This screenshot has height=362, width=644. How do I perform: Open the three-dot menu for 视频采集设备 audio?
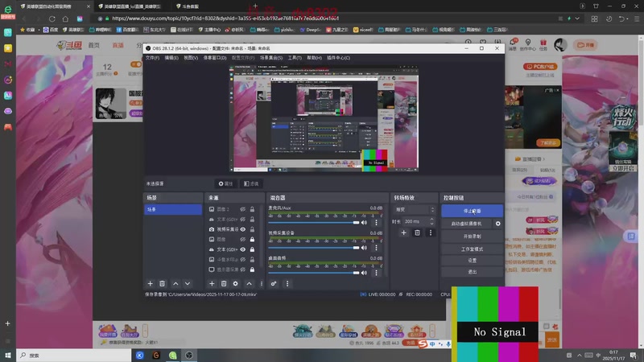tap(376, 248)
